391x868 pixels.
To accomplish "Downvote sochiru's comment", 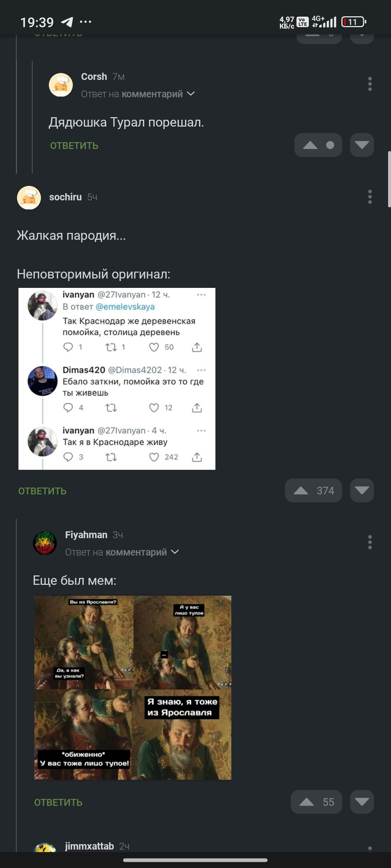I will [x=362, y=490].
